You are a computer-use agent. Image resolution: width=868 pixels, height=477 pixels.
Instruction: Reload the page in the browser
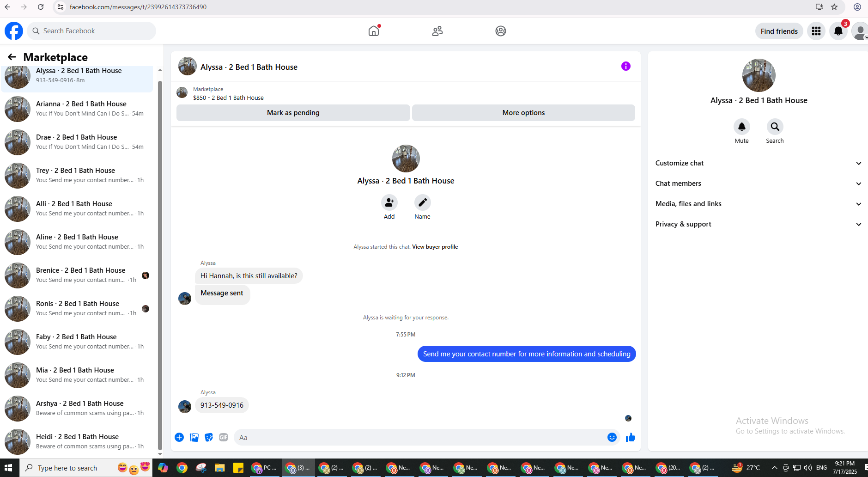pyautogui.click(x=41, y=7)
